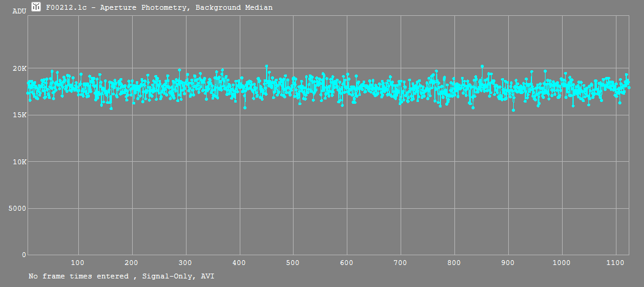Screen dimensions: 644x287
Task: Click the 0 label on the Y axis
Action: pyautogui.click(x=24, y=255)
